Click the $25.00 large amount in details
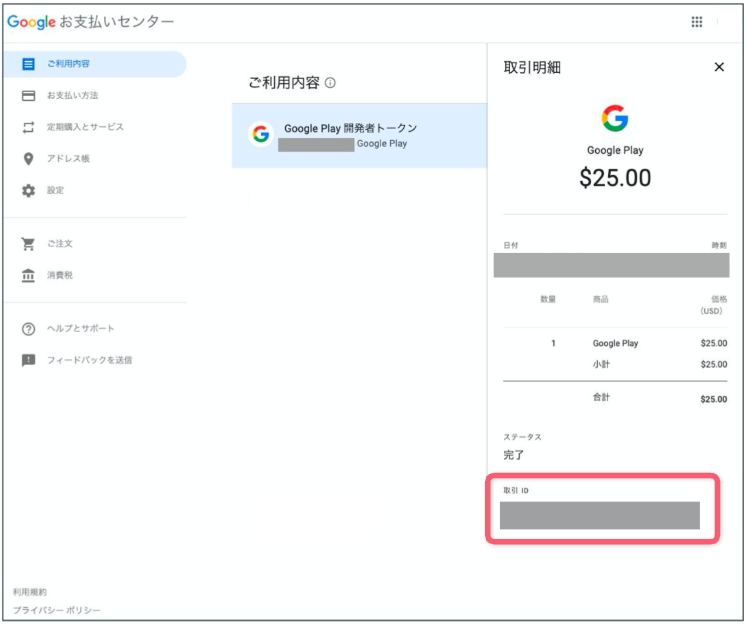 tap(615, 178)
